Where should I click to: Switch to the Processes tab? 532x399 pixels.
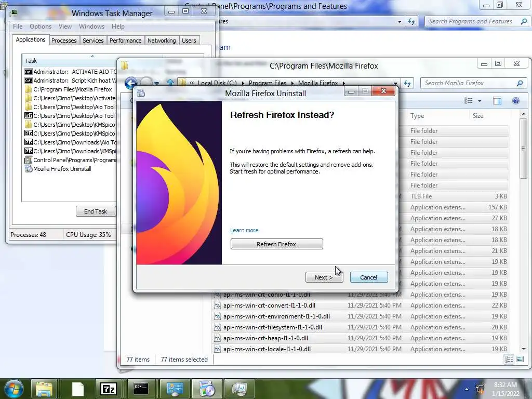click(64, 41)
